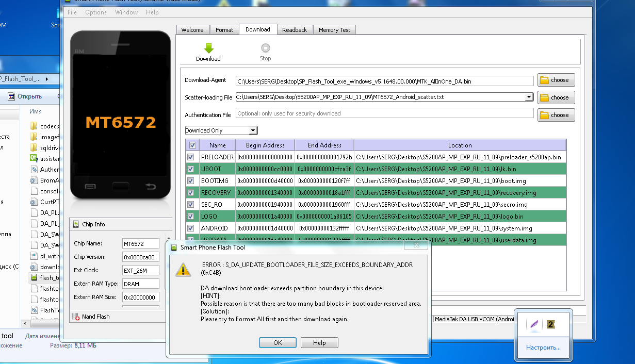635x364 pixels.
Task: Click the warning icon in error dialog
Action: coord(183,270)
